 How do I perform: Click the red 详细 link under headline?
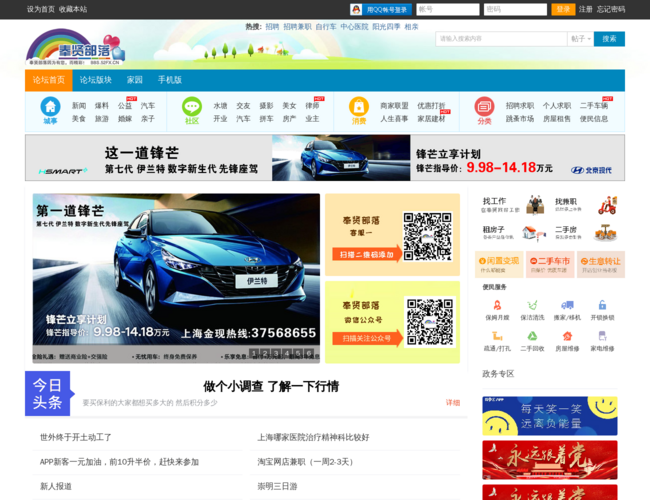[x=453, y=403]
